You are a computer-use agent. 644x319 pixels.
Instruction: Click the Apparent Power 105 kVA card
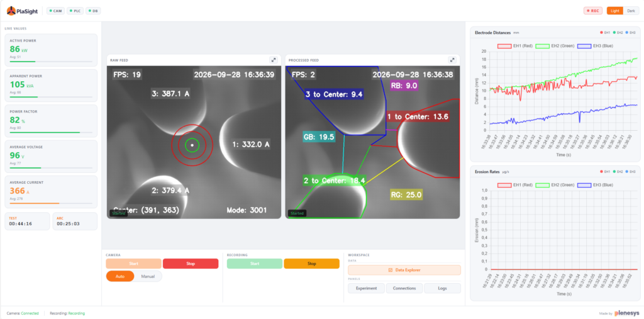51,86
